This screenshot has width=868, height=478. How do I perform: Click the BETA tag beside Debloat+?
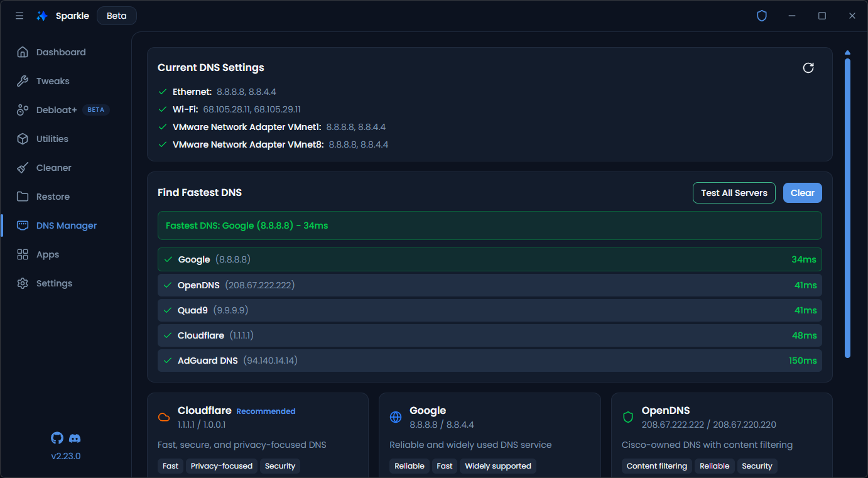(x=96, y=110)
